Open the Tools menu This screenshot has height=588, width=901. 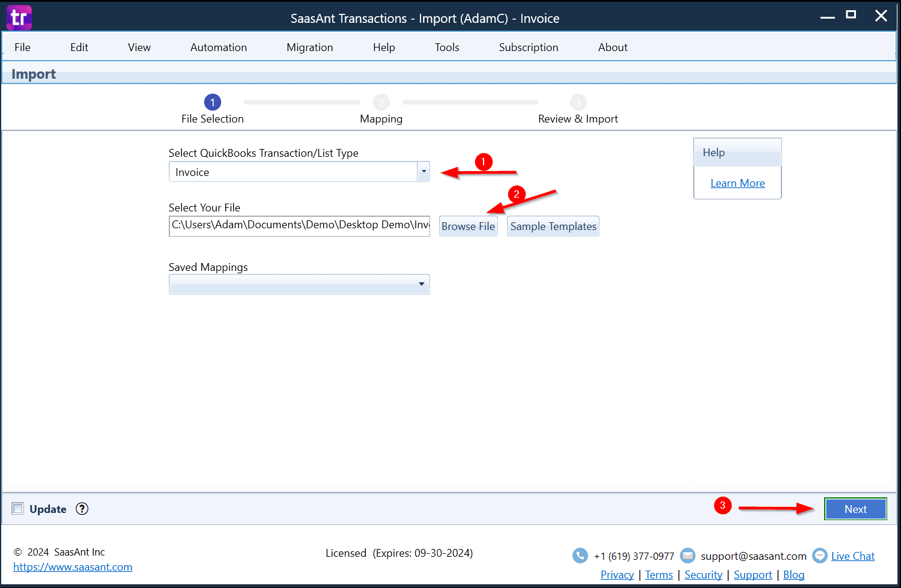(447, 47)
